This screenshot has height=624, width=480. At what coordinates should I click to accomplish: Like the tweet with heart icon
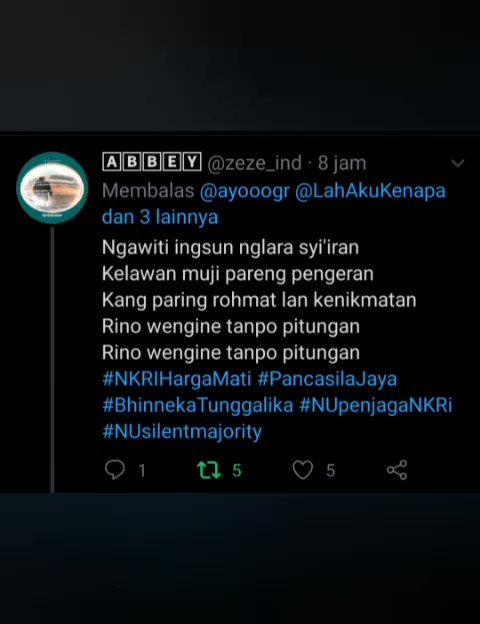[x=303, y=470]
